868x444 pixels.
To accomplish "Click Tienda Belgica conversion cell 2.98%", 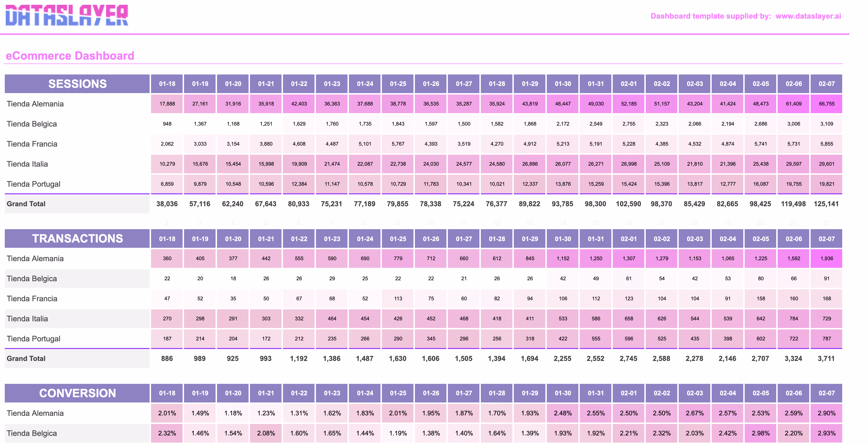I will point(760,433).
